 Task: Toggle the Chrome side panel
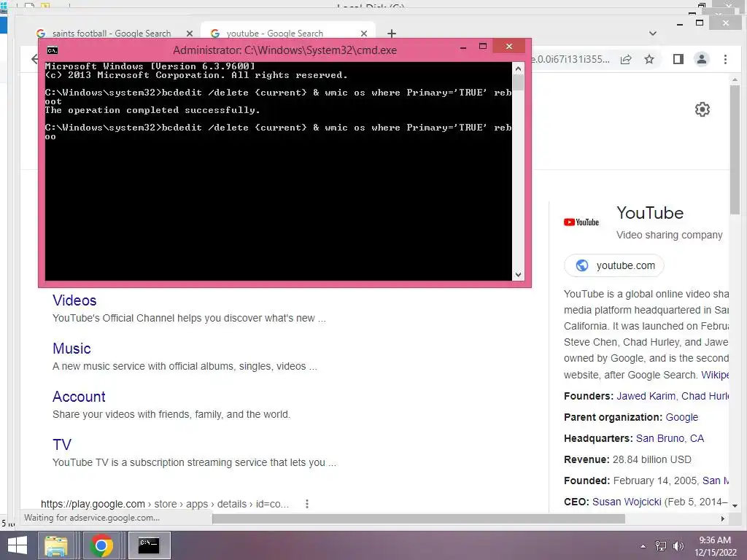coord(678,59)
